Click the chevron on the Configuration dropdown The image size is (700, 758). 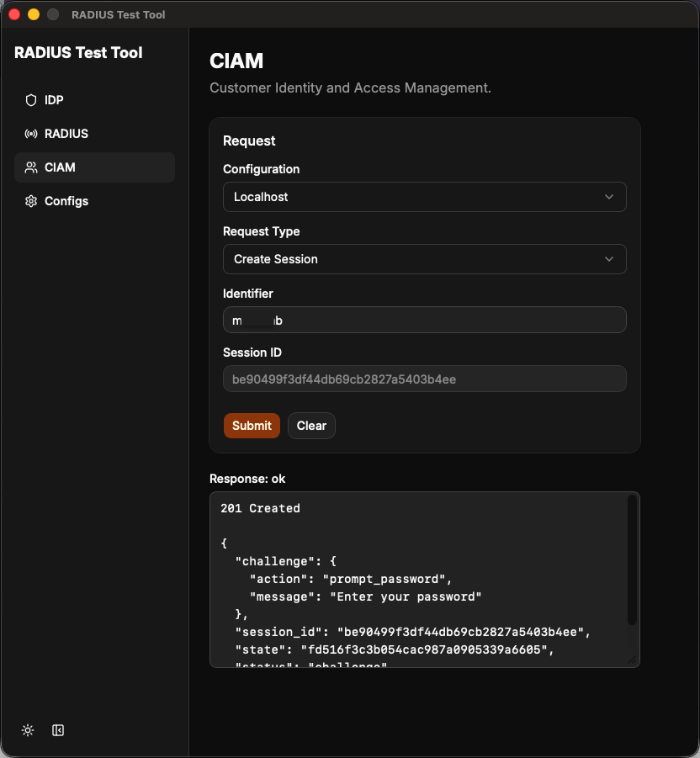(x=609, y=197)
